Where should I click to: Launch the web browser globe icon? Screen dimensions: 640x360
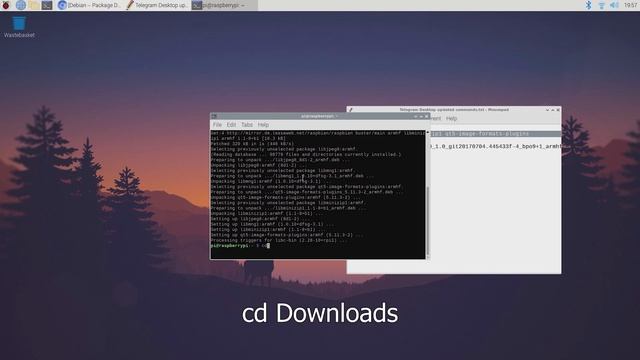click(20, 5)
